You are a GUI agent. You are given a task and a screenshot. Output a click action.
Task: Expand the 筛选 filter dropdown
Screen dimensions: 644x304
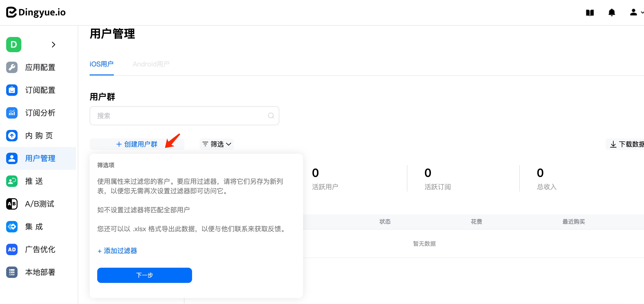[x=216, y=144]
